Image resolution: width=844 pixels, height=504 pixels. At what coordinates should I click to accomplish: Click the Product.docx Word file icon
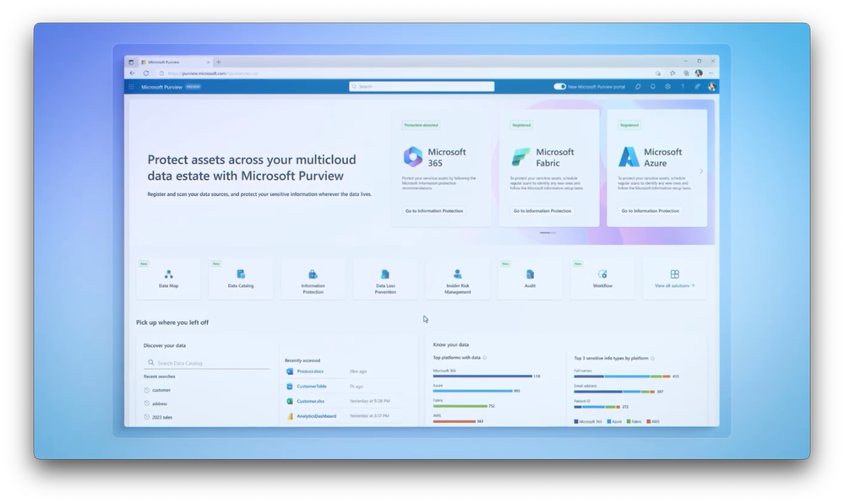[290, 371]
